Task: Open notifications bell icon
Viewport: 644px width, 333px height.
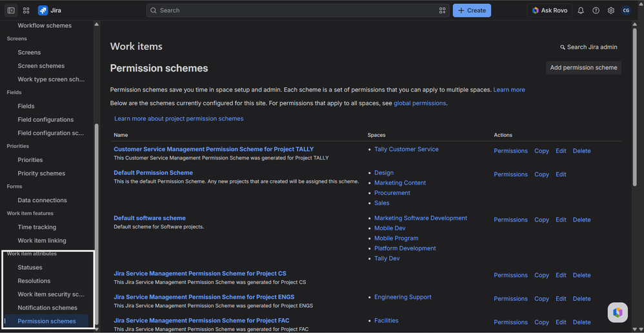Action: tap(580, 10)
